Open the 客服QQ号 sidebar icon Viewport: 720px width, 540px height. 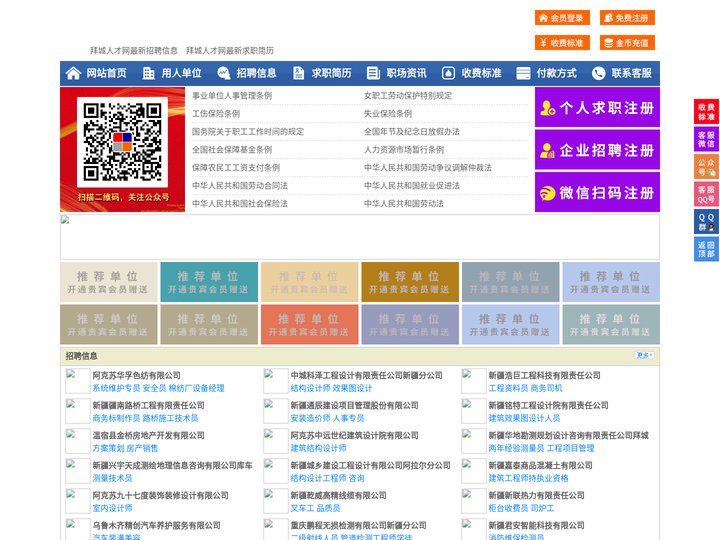click(x=706, y=194)
